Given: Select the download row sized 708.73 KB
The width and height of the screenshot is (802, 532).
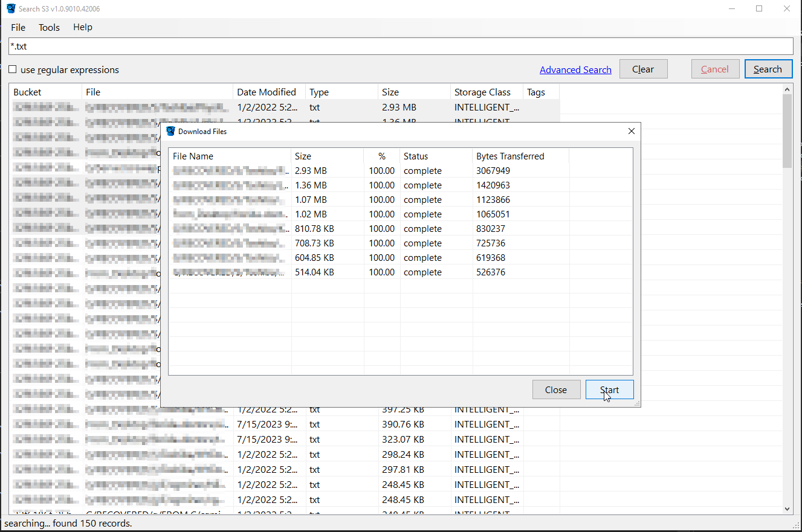Looking at the screenshot, I should [x=401, y=243].
